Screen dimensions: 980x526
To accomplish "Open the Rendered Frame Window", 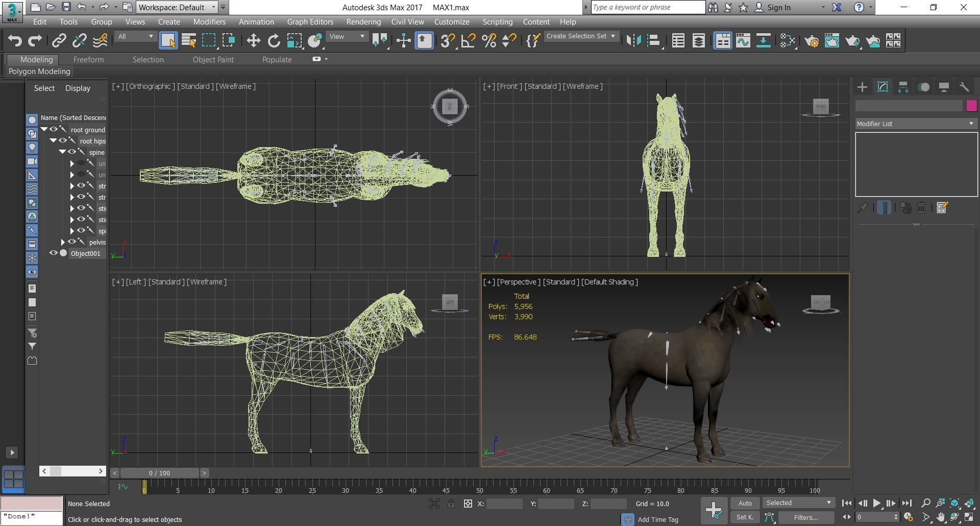I will pos(832,40).
